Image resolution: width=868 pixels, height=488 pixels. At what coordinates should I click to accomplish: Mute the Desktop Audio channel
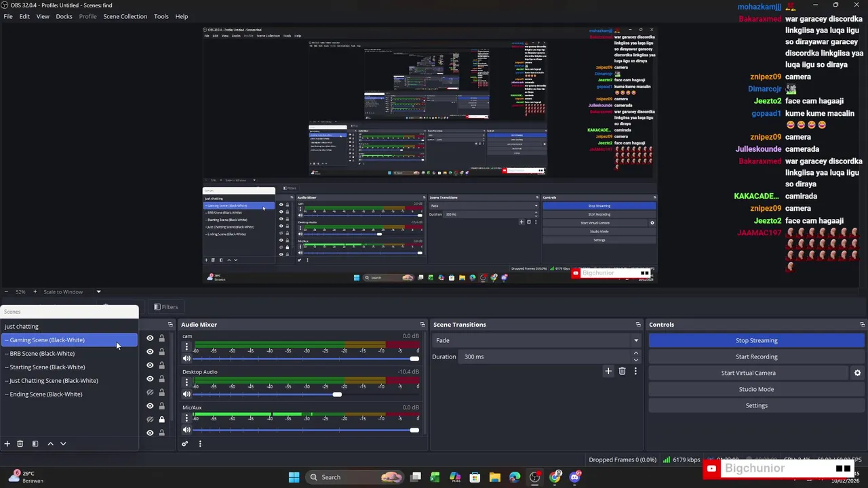186,394
